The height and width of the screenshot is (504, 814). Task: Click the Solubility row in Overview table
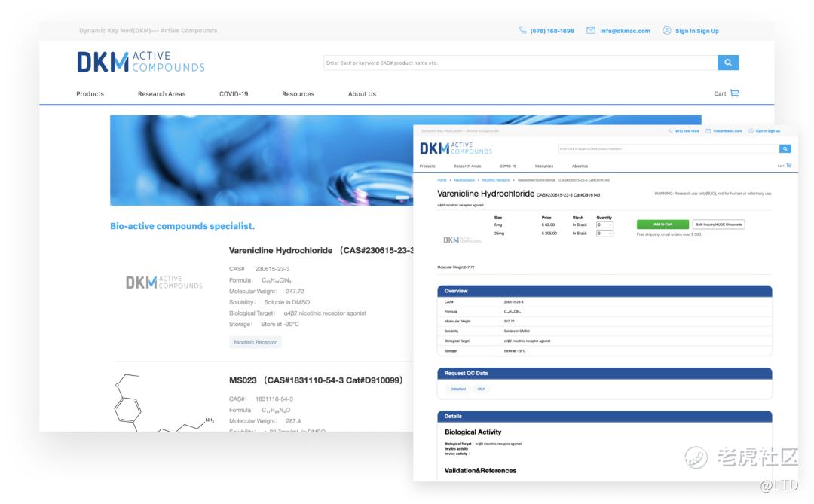(x=604, y=331)
